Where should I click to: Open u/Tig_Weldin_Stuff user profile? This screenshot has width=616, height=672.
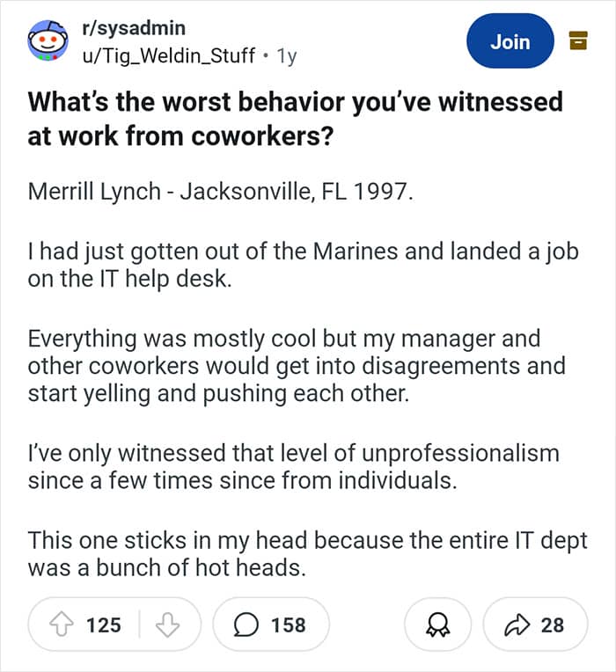click(x=168, y=55)
